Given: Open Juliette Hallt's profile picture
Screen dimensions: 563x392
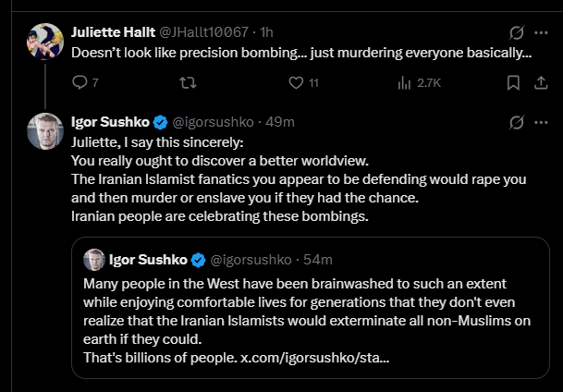Looking at the screenshot, I should pyautogui.click(x=43, y=41).
